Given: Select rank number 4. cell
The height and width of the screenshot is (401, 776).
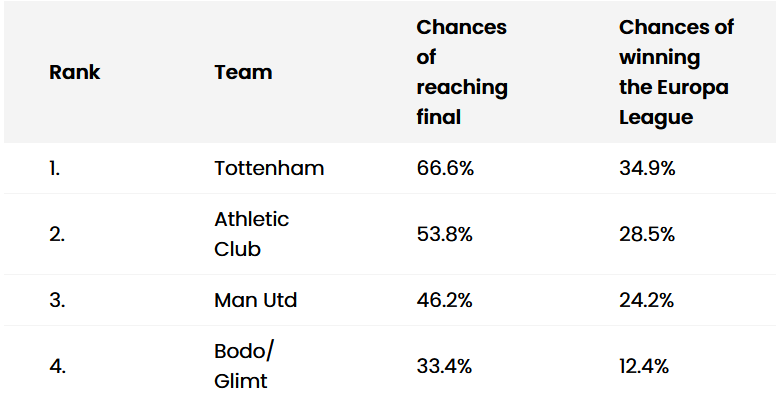Looking at the screenshot, I should 57,366.
